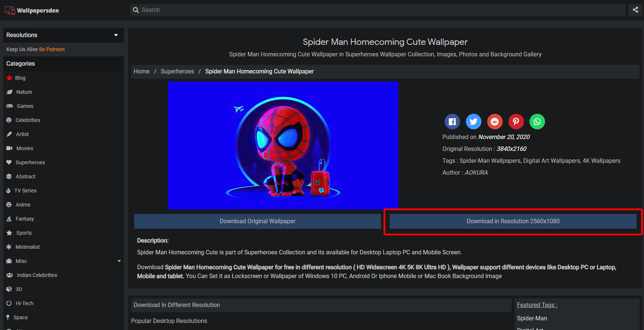Viewport: 644px width, 330px height.
Task: Share wallpaper on Twitter
Action: (x=474, y=122)
